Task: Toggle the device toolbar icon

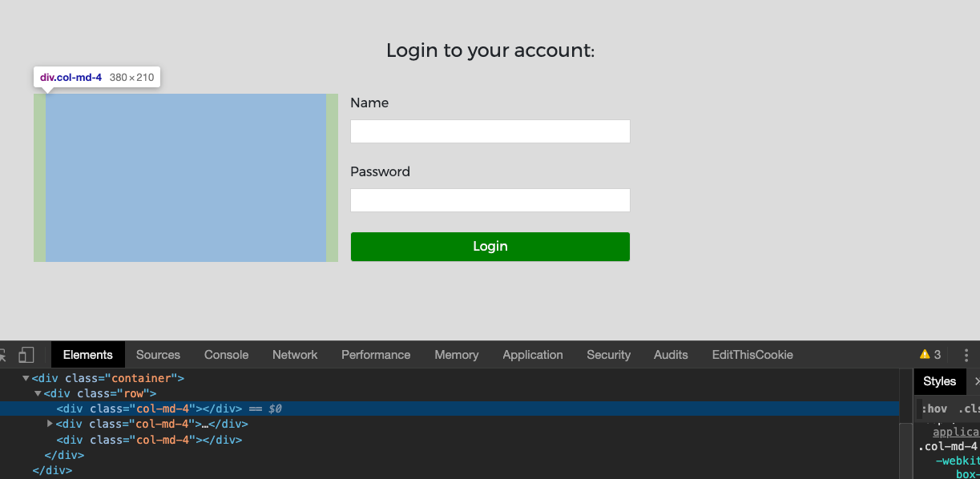Action: click(26, 355)
